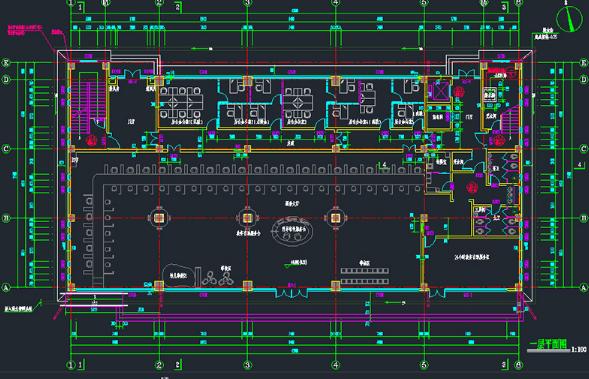Select the 1:100 scale label
The height and width of the screenshot is (379, 589).
(x=578, y=349)
